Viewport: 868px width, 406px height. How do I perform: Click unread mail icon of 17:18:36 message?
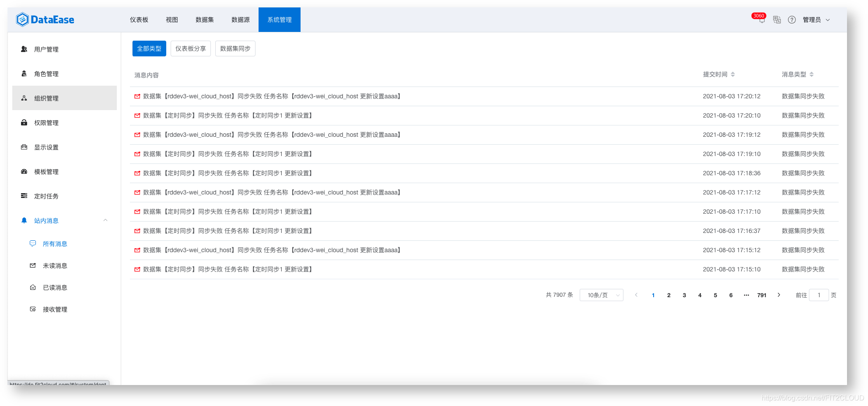[x=137, y=173]
